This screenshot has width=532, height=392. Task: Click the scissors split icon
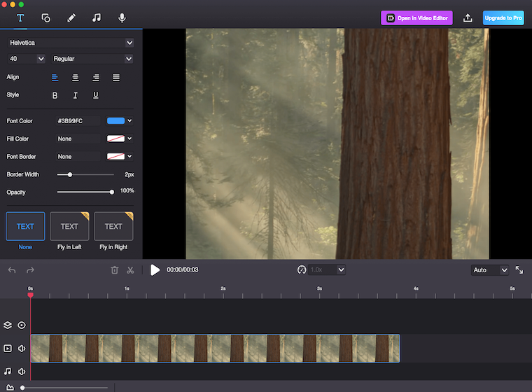(130, 270)
